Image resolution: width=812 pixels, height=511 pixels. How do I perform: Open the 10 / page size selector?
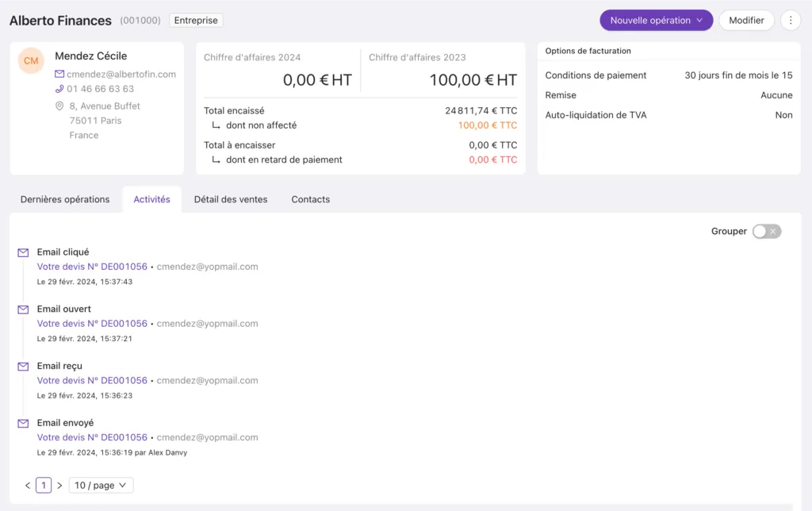(x=101, y=485)
